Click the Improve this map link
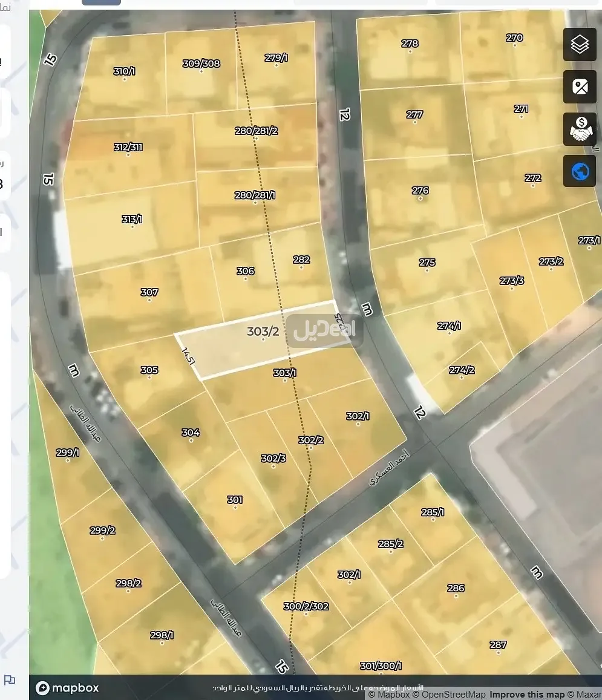This screenshot has height=700, width=602. 526,695
